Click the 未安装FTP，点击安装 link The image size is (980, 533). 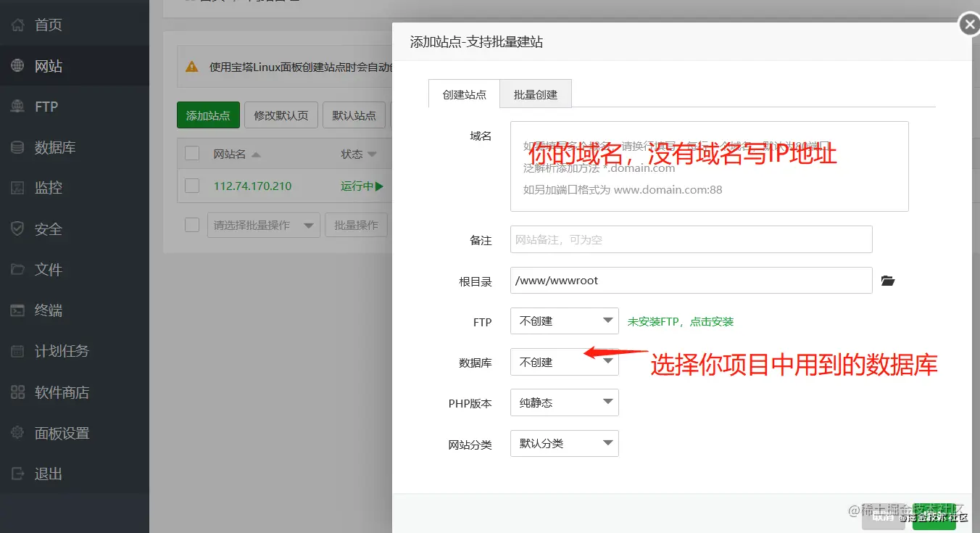point(681,321)
